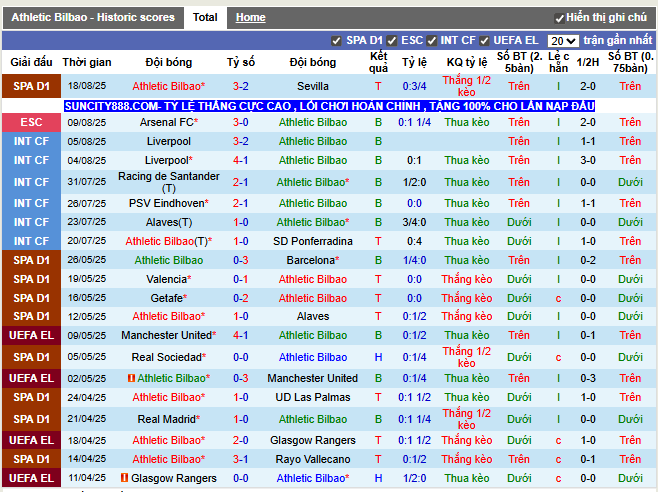Image resolution: width=658 pixels, height=492 pixels.
Task: Open the 20 recent matches dropdown
Action: (x=563, y=41)
